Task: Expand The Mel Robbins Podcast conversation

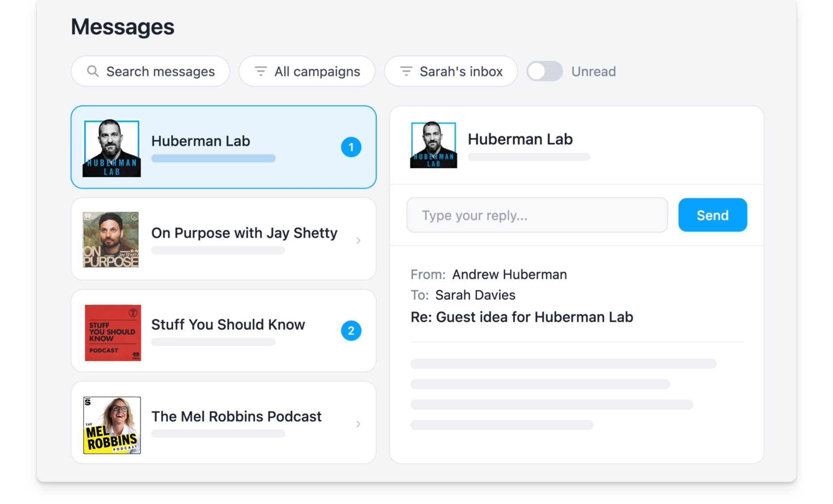Action: (x=358, y=424)
